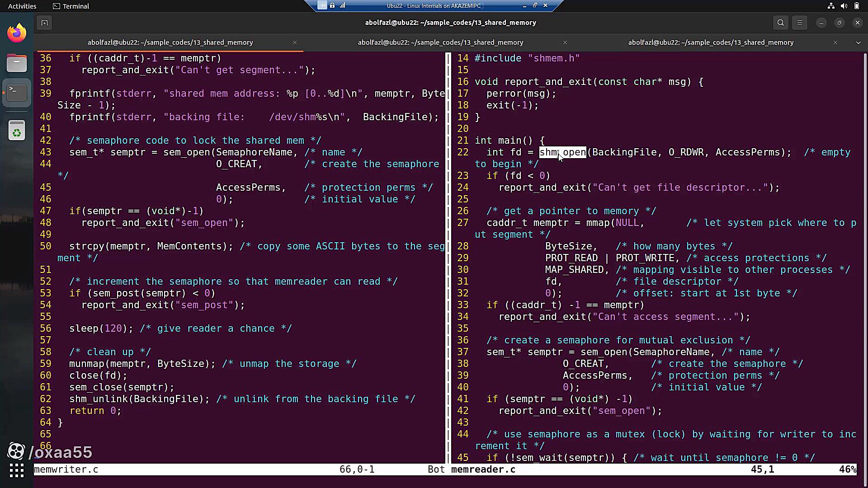Open the Terminal app menu in top bar
The image size is (868, 488).
(71, 6)
